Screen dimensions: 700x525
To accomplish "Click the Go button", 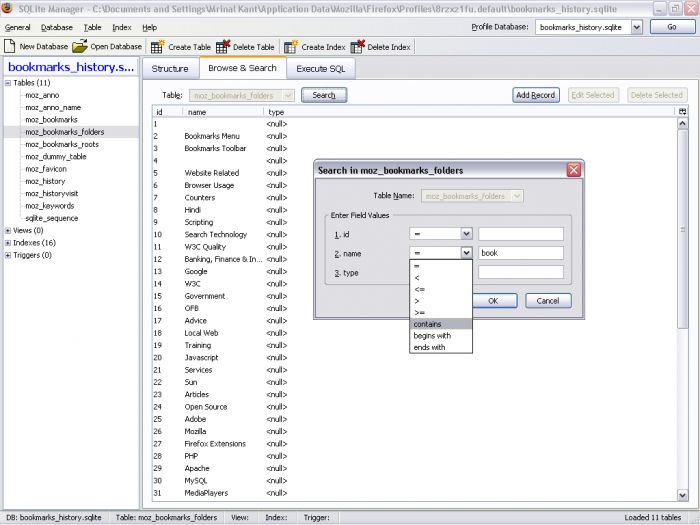I will [x=672, y=27].
